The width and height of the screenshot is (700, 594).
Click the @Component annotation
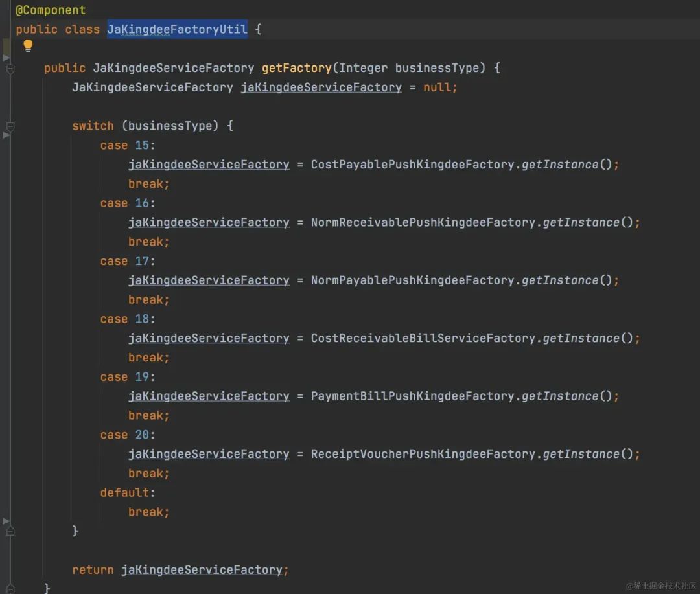tap(51, 10)
